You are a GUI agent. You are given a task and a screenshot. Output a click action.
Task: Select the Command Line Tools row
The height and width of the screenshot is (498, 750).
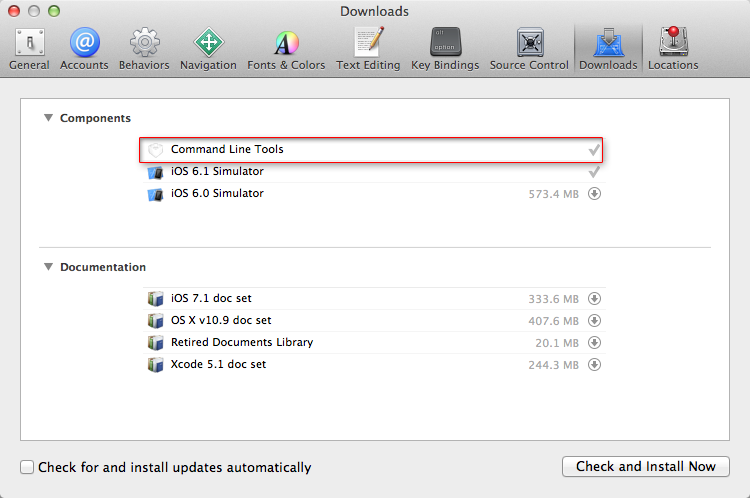(x=371, y=150)
